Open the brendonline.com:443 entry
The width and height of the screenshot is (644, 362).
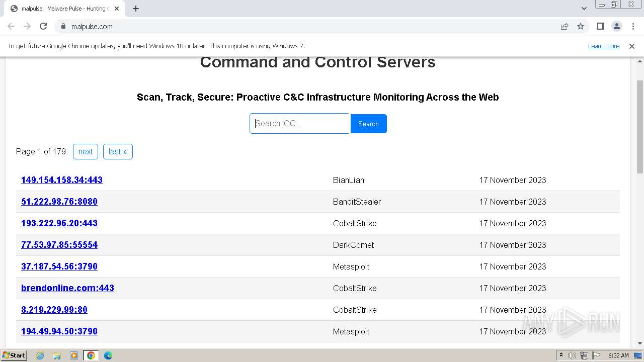point(67,288)
